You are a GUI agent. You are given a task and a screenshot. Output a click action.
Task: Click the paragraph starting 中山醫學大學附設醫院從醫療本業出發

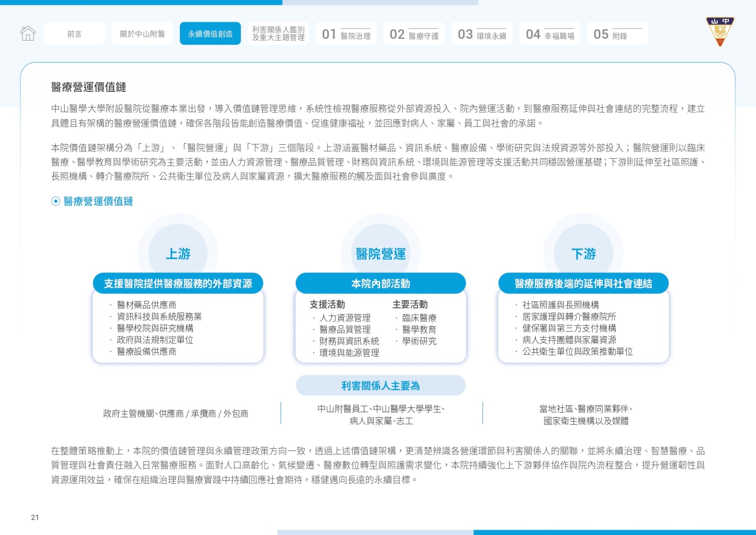[x=378, y=116]
